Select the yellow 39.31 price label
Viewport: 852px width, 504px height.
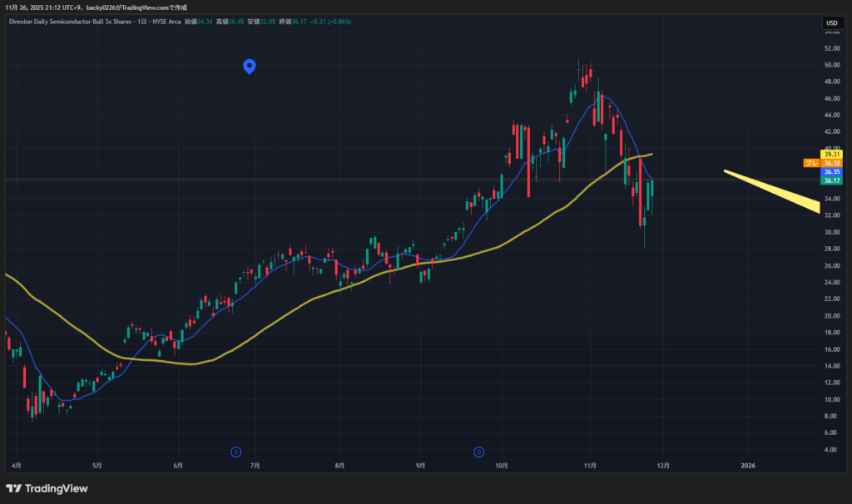pos(831,155)
